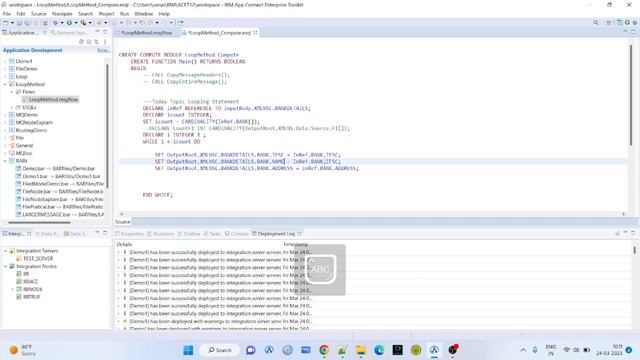The width and height of the screenshot is (640, 360).
Task: Open the External Tools dropdown arrow
Action: click(90, 23)
